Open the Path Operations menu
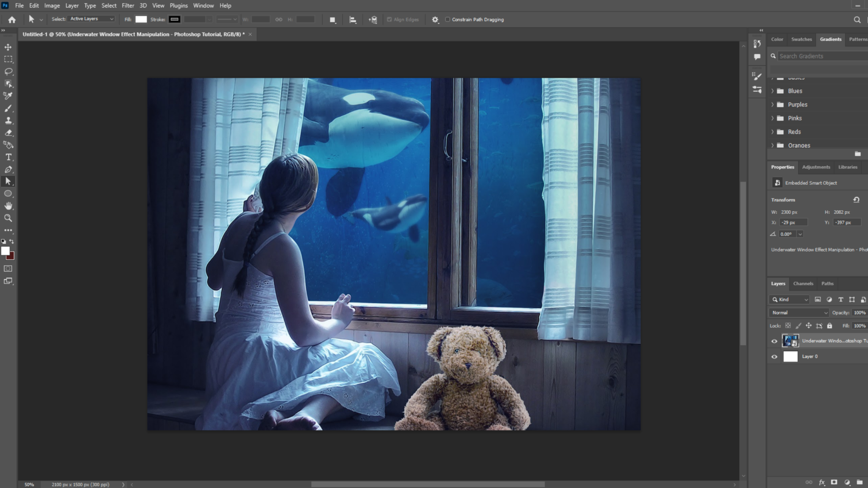 click(x=333, y=19)
